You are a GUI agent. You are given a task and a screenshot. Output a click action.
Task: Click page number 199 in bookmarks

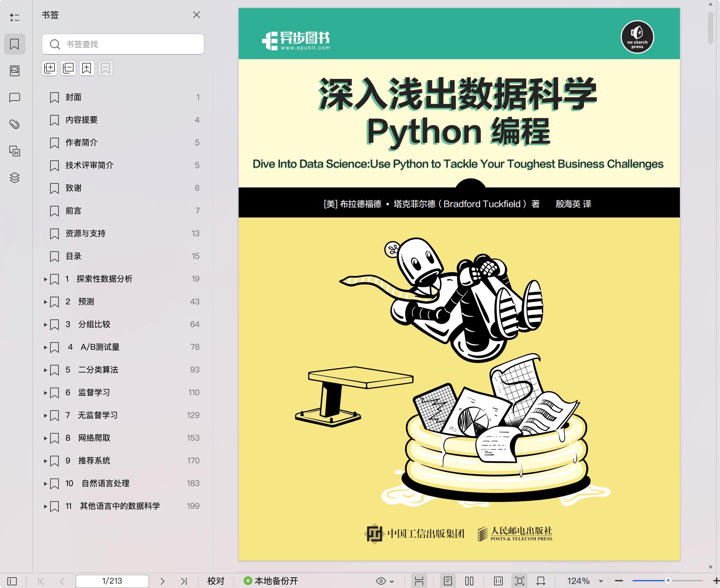[193, 506]
